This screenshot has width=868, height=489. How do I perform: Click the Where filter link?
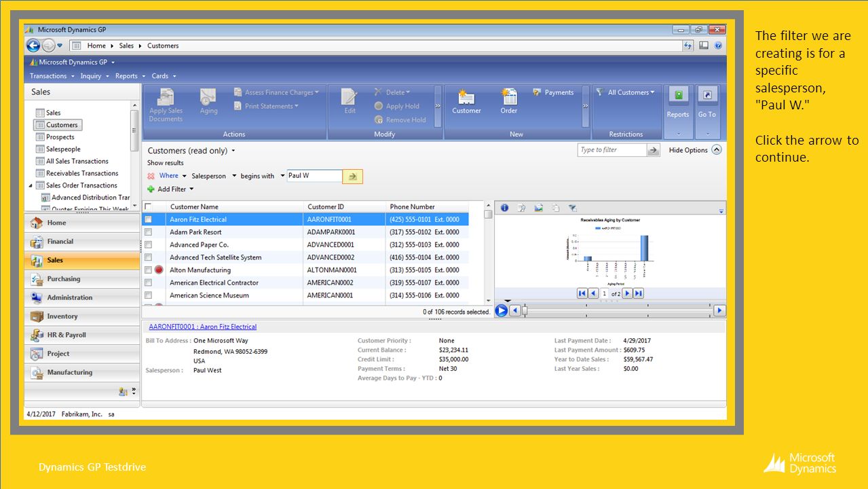coord(169,176)
